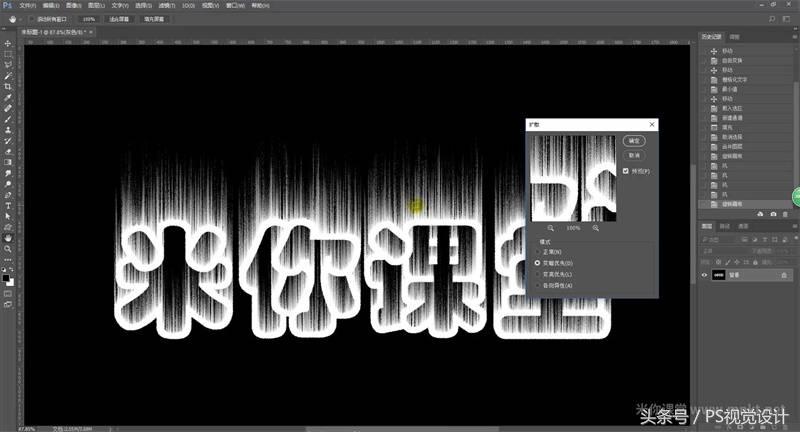The height and width of the screenshot is (432, 800).
Task: Change screen mode at toolbar bottom
Action: tap(8, 304)
